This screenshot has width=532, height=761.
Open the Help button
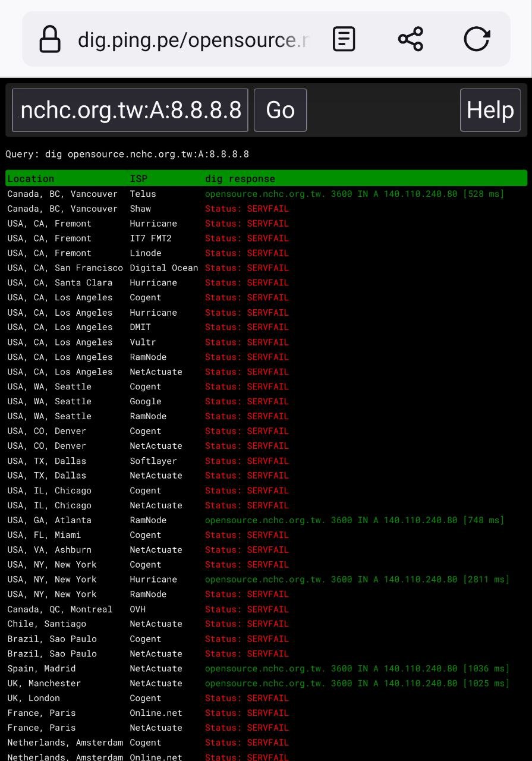click(490, 110)
